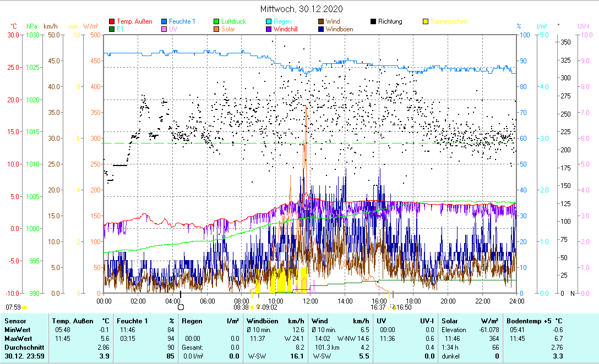Click the Sensor header in the data table

[x=14, y=321]
